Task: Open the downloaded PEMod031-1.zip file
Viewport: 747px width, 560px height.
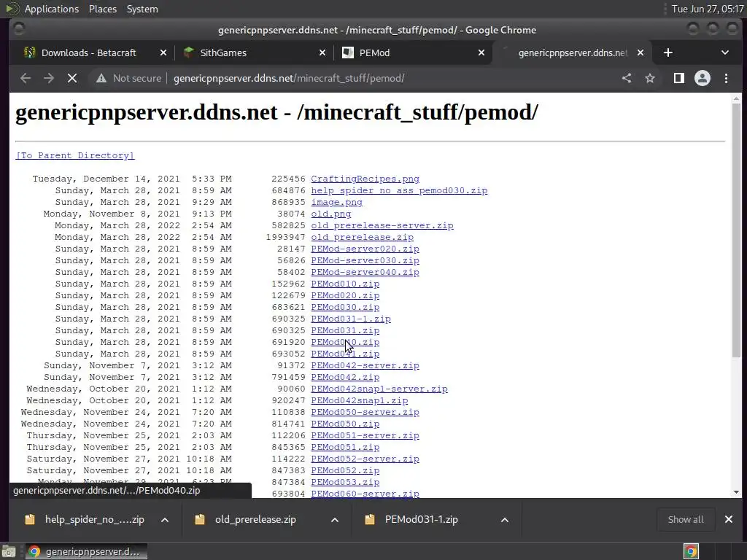Action: click(x=421, y=519)
